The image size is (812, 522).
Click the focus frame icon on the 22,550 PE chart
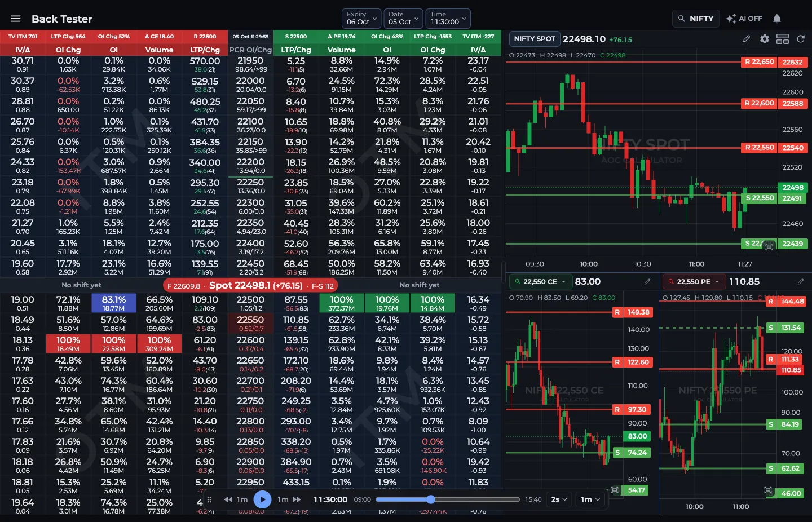point(768,490)
